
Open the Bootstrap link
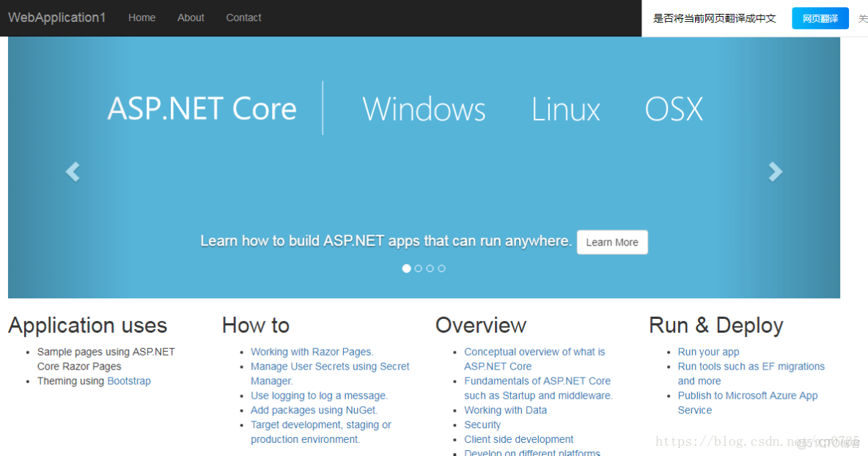pyautogui.click(x=129, y=380)
